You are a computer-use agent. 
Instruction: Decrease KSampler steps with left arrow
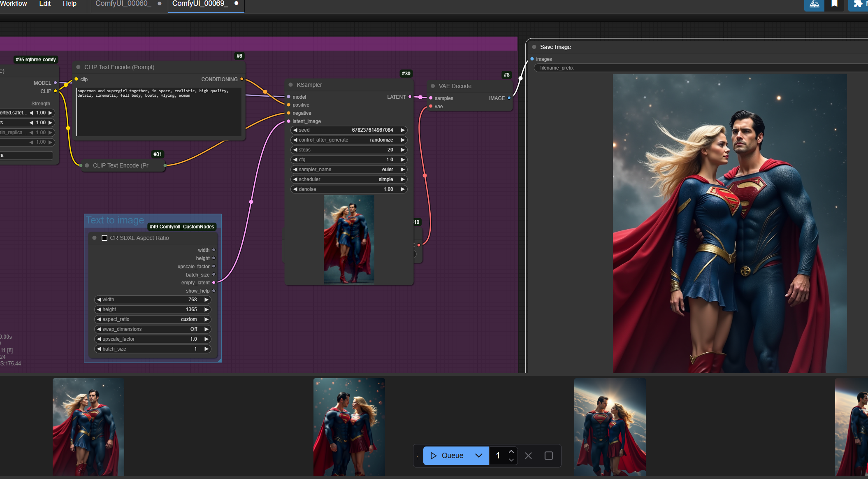(x=295, y=150)
